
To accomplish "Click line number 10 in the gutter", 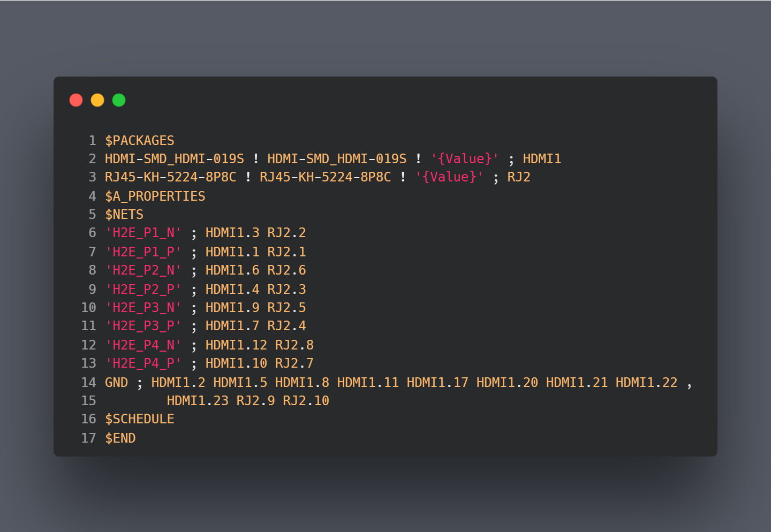I will point(88,308).
